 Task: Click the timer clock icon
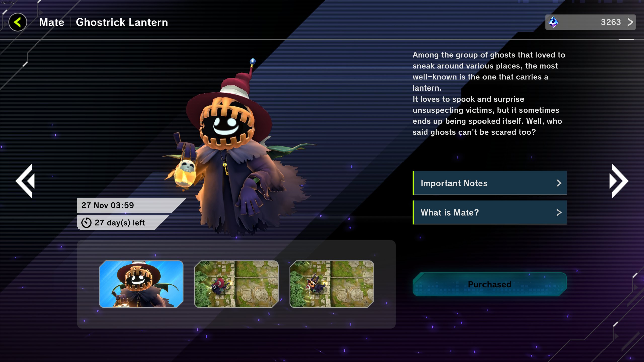coord(86,223)
